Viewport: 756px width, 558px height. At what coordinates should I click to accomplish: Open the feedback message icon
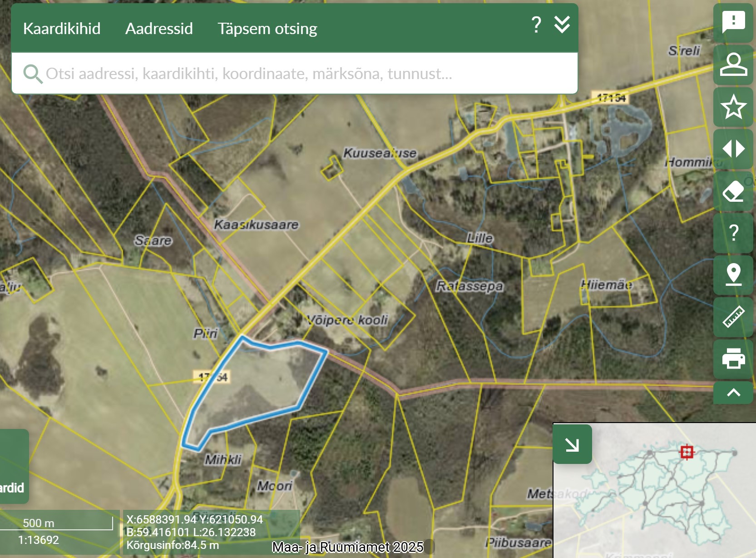coord(733,22)
